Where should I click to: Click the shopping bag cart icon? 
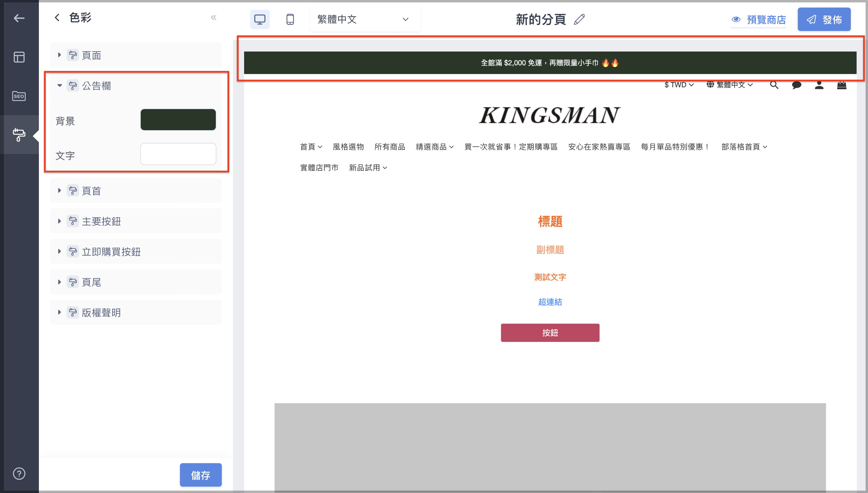[841, 85]
